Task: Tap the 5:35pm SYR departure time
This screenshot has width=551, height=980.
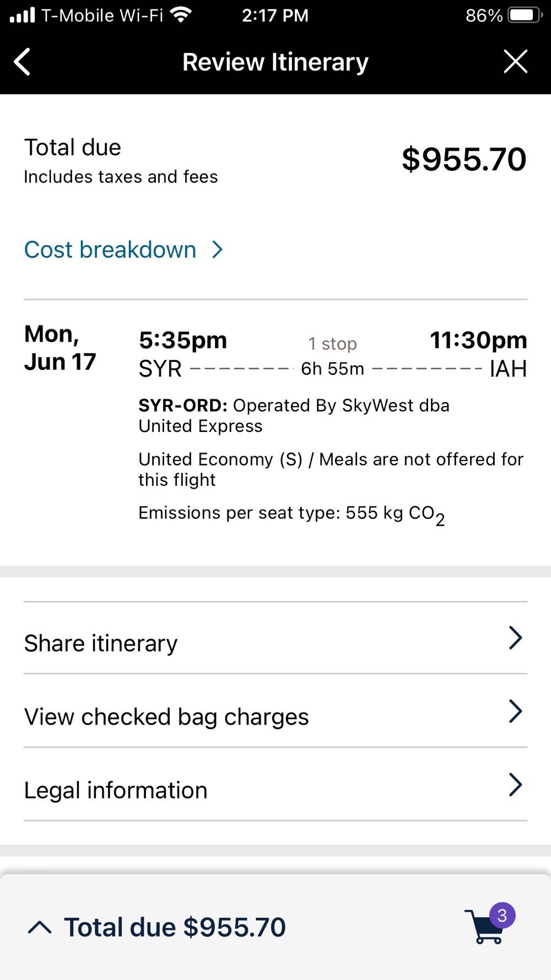Action: (x=182, y=340)
